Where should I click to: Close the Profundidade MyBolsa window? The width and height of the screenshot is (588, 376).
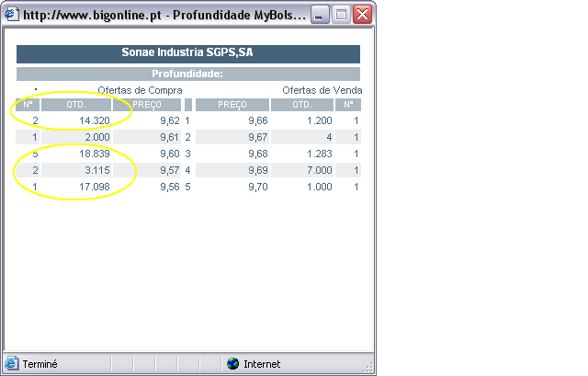click(x=363, y=15)
